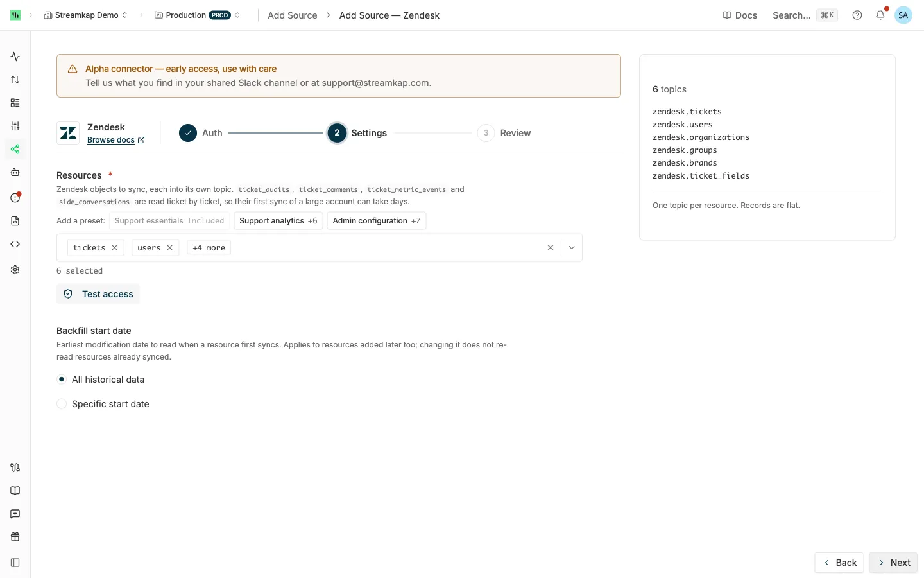Open the help question mark icon
The image size is (924, 578).
[x=857, y=15]
